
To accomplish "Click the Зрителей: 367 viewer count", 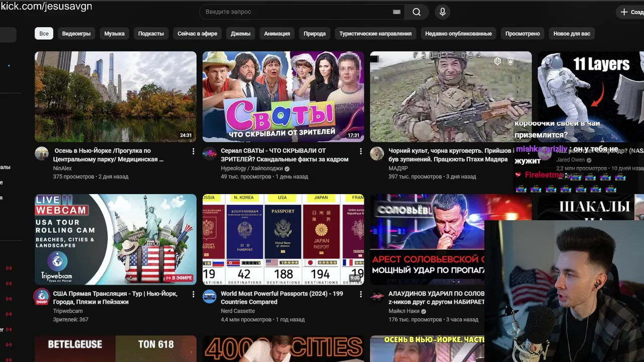I will click(71, 320).
